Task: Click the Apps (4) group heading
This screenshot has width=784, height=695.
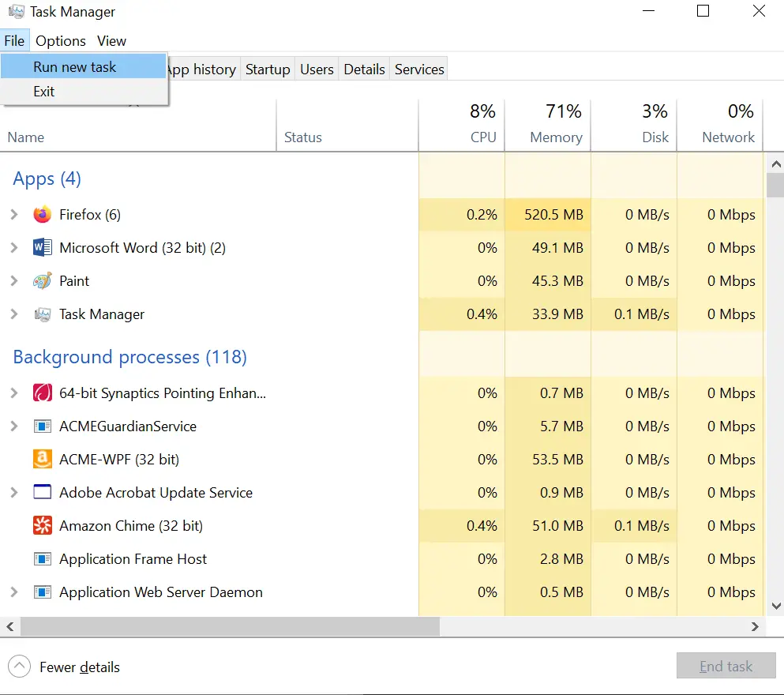Action: click(47, 178)
